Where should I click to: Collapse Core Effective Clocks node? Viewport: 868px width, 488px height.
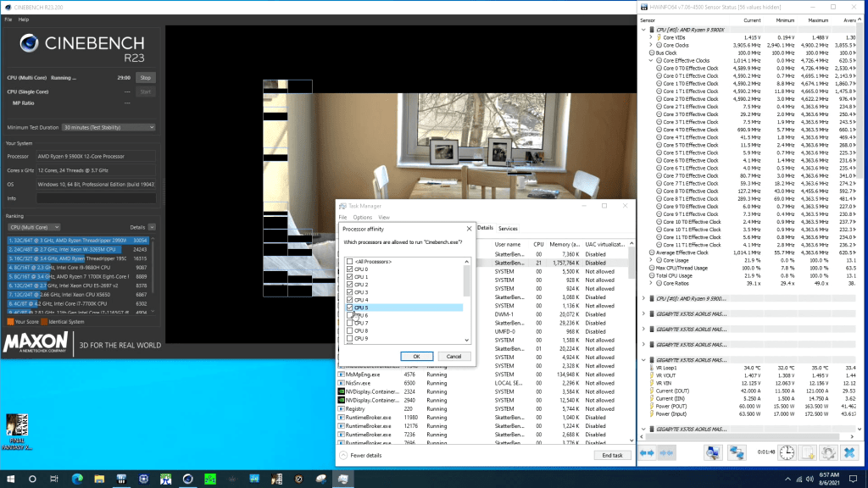(651, 61)
